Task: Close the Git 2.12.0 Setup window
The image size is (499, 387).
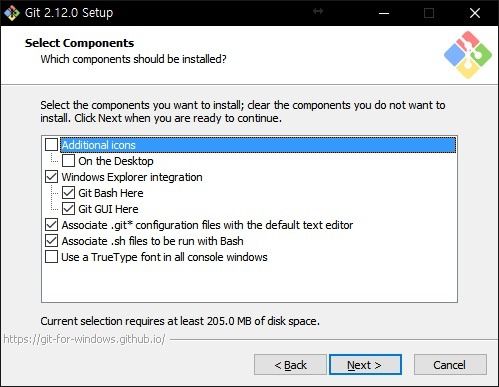Action: 475,13
